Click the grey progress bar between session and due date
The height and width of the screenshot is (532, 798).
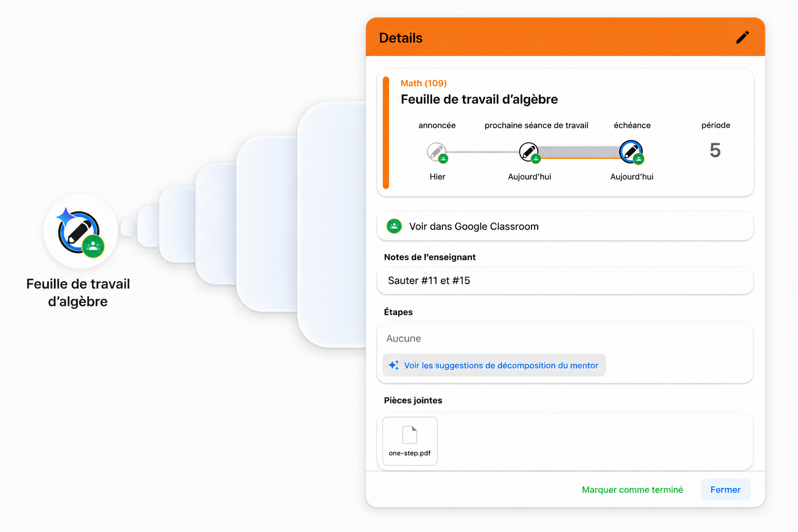580,152
